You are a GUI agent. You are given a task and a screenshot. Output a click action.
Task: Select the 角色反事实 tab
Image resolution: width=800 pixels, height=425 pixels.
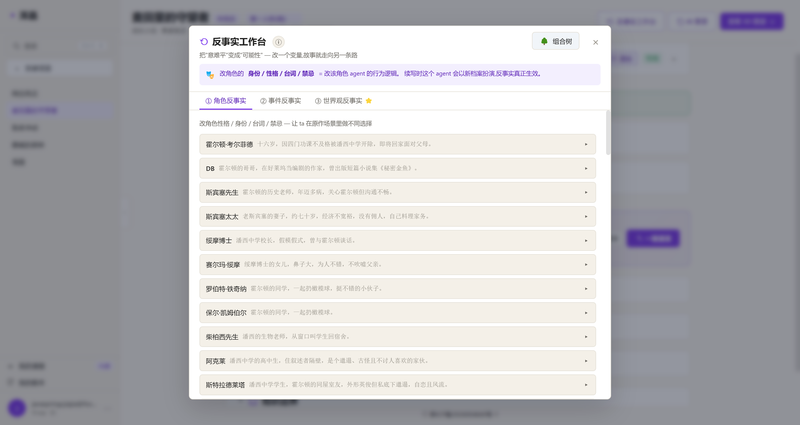coord(226,101)
